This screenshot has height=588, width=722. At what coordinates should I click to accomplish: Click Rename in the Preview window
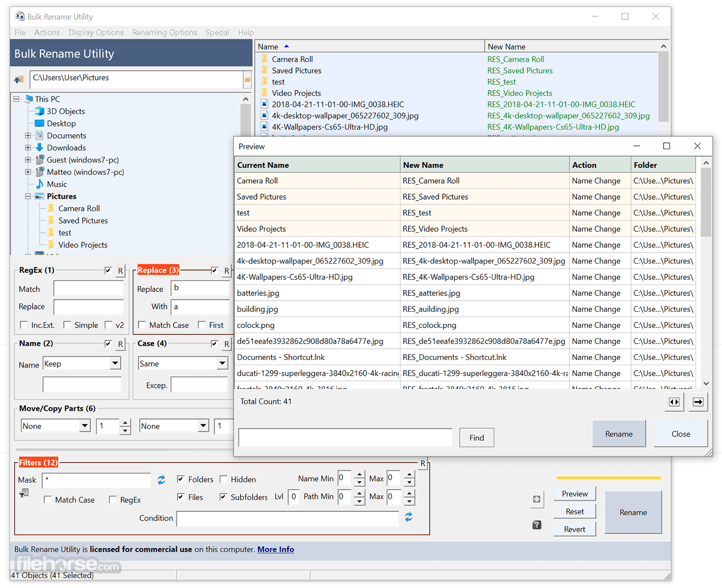619,434
